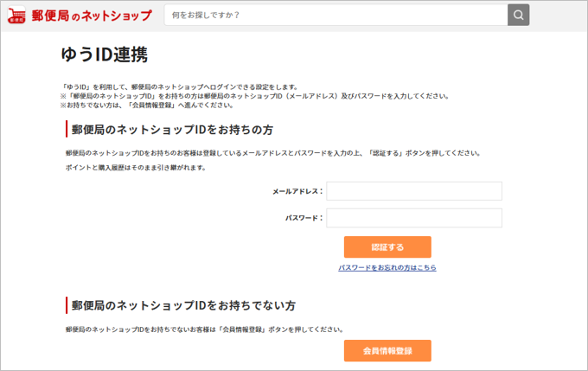Open the パスワードをお忘れの方はこちら link

tap(387, 268)
